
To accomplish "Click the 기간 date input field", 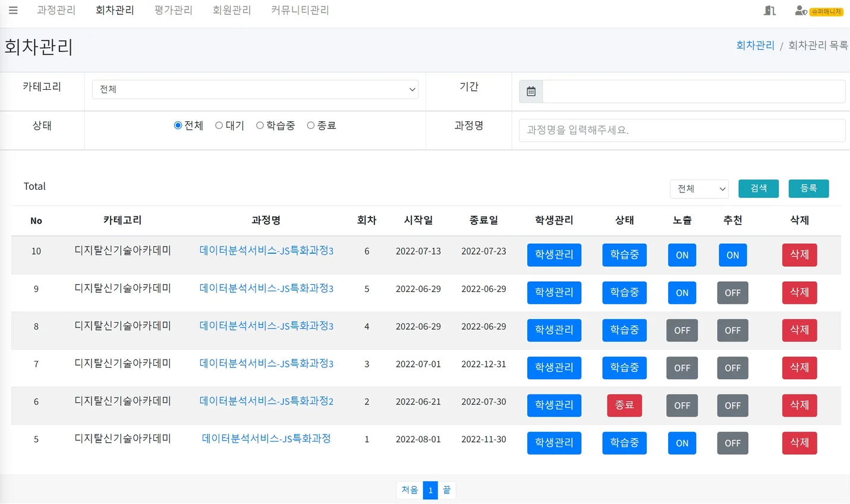I will pos(694,92).
